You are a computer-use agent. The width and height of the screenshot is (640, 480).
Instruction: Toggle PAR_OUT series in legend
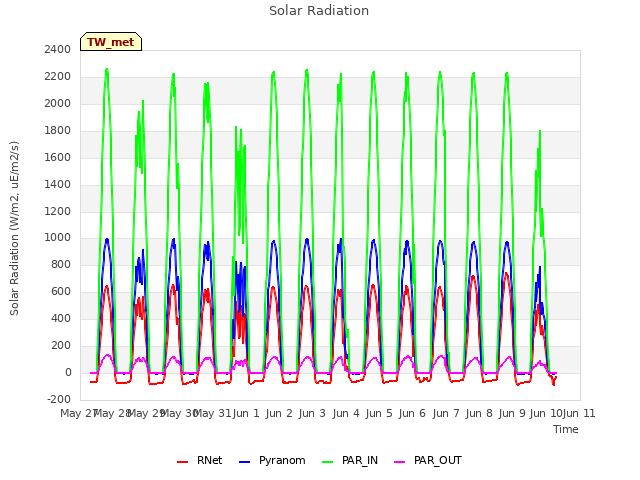pyautogui.click(x=428, y=460)
